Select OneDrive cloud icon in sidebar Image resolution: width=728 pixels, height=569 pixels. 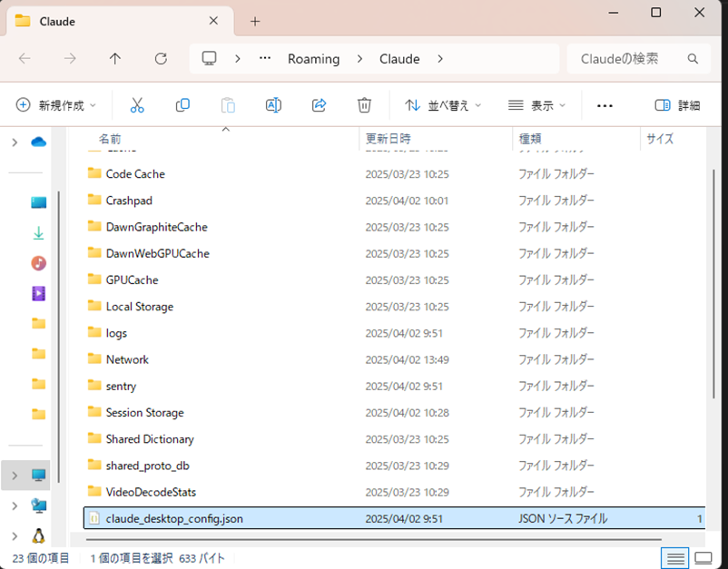click(38, 142)
